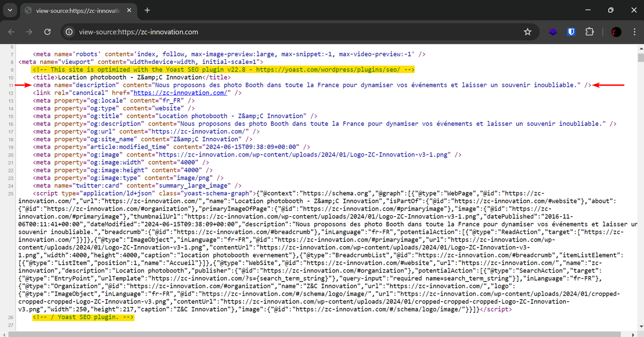Click the viewport meta tag line
This screenshot has height=337, width=644.
click(x=140, y=62)
